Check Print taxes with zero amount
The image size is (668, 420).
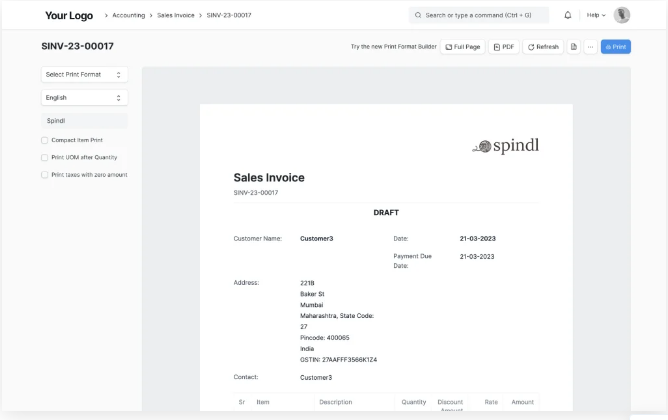44,175
